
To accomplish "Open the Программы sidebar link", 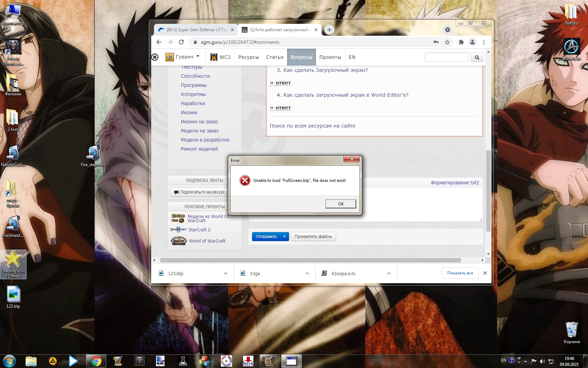I will pyautogui.click(x=194, y=85).
